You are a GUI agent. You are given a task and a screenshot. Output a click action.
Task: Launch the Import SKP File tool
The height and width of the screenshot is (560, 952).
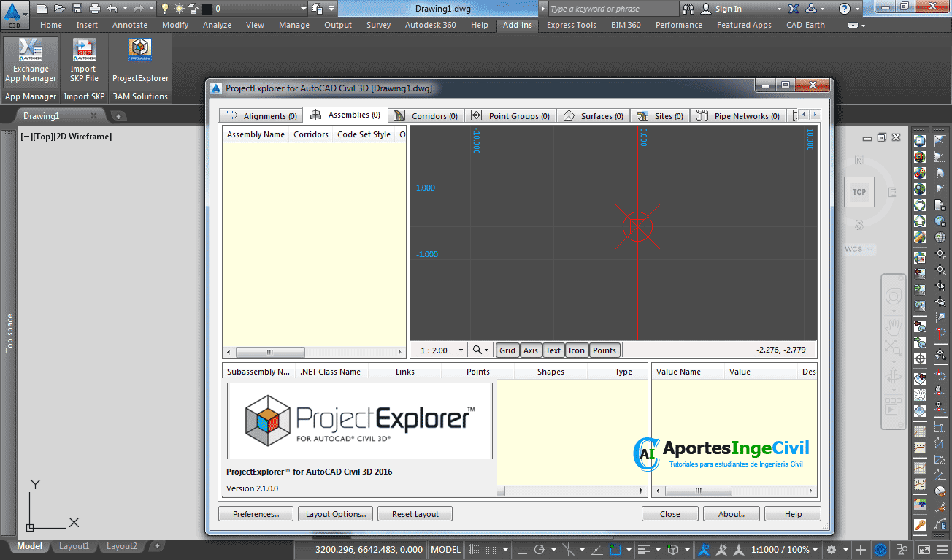point(84,61)
